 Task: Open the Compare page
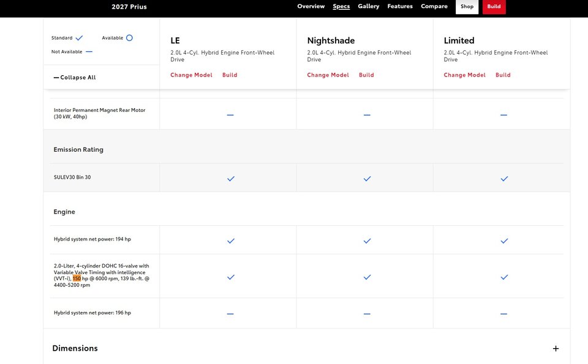coord(434,6)
